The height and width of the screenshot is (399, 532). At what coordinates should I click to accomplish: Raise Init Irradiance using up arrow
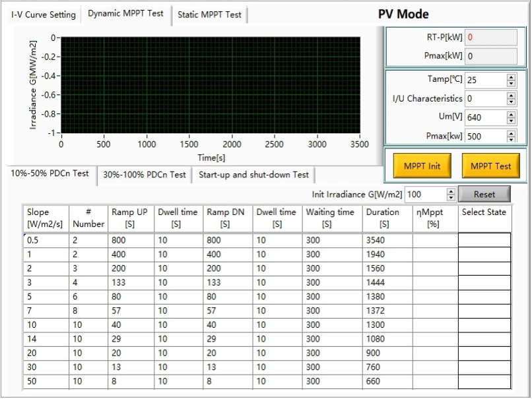point(451,192)
